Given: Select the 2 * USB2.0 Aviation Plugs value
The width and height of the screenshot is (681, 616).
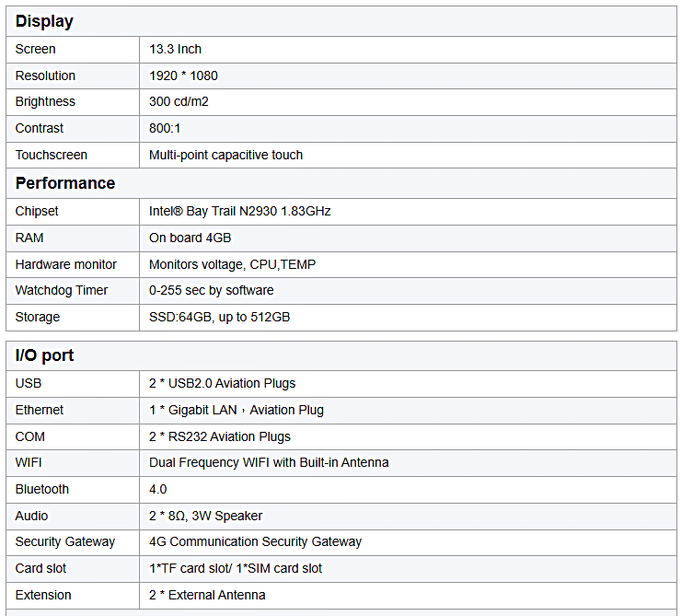Looking at the screenshot, I should pyautogui.click(x=222, y=384).
